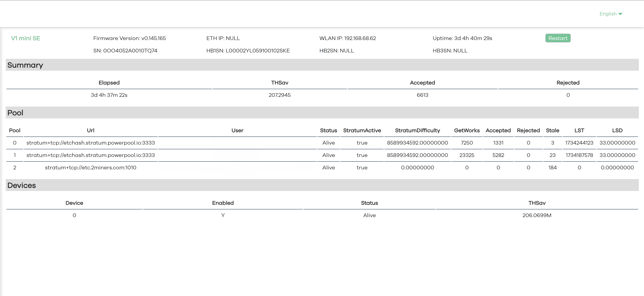Click the summary Accepted value 6613

tap(422, 95)
